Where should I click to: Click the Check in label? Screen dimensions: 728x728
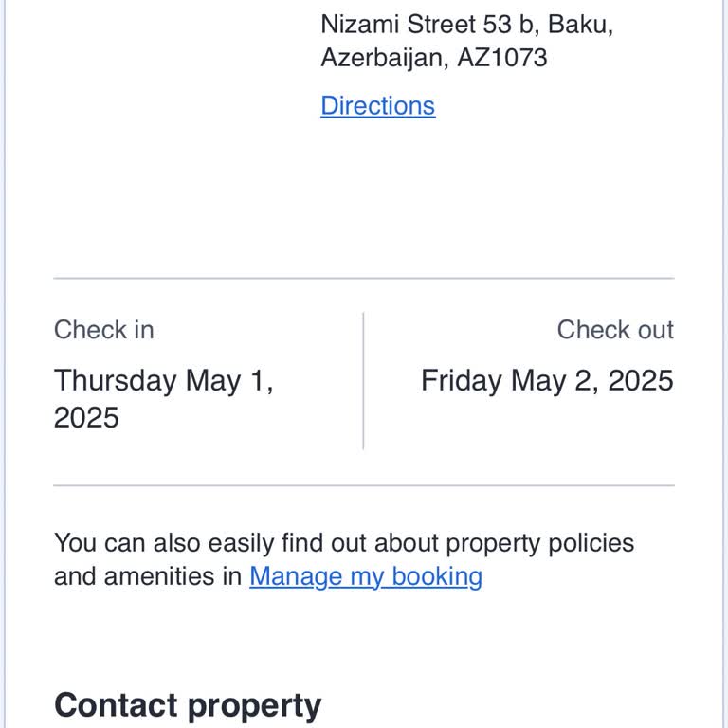(x=103, y=330)
